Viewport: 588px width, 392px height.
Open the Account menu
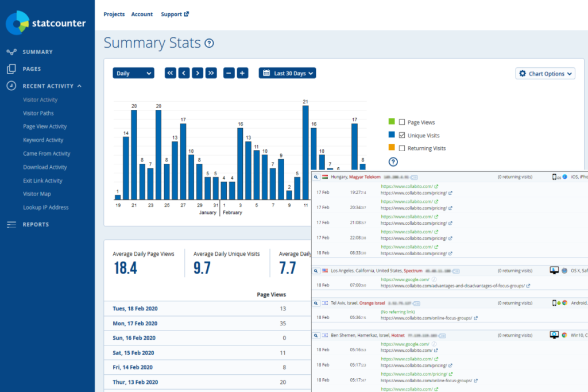click(142, 14)
